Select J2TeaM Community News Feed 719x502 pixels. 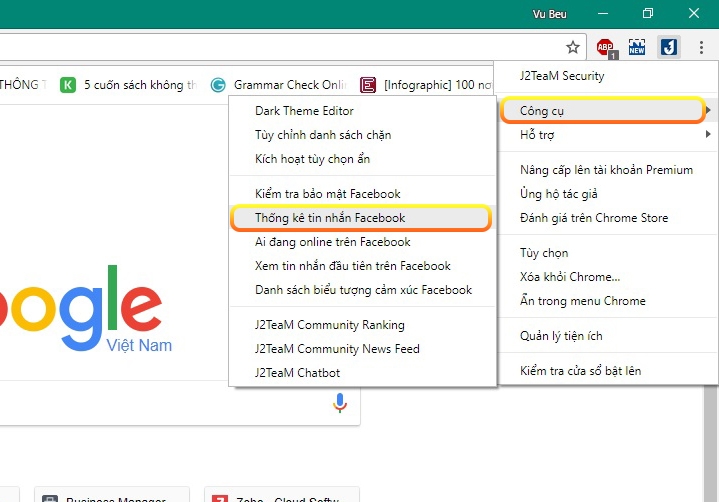coord(337,349)
